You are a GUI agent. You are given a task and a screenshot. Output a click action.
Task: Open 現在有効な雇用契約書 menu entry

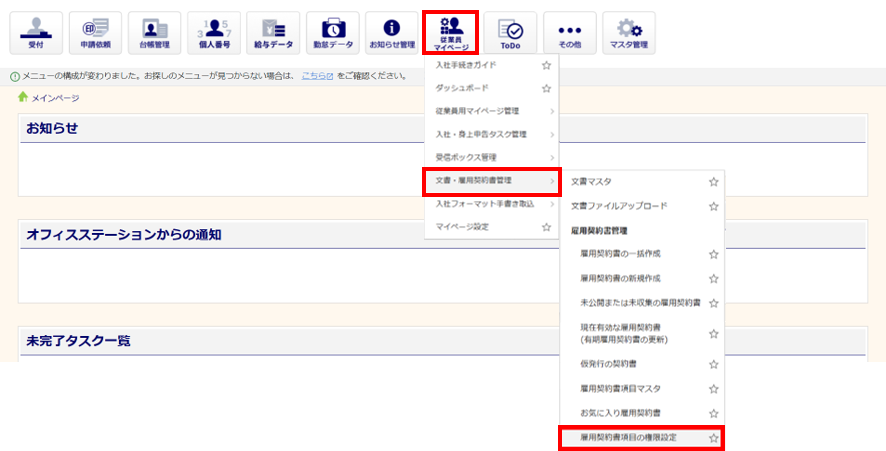(624, 334)
